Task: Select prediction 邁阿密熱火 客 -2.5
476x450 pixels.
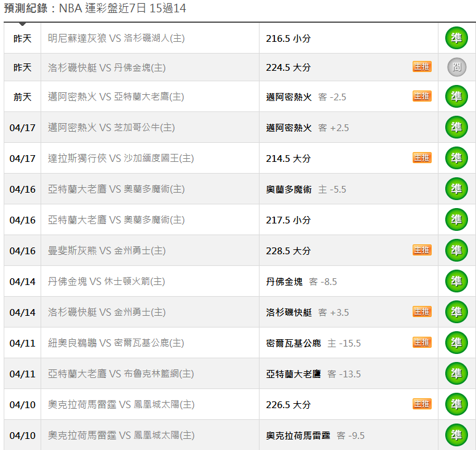Action: pos(306,97)
